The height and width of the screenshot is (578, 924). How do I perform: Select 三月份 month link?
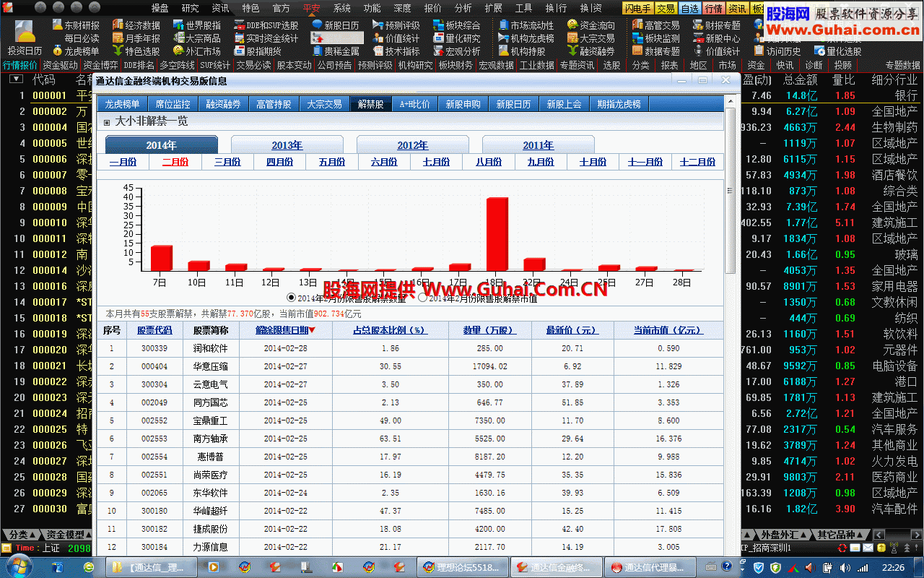tap(227, 163)
